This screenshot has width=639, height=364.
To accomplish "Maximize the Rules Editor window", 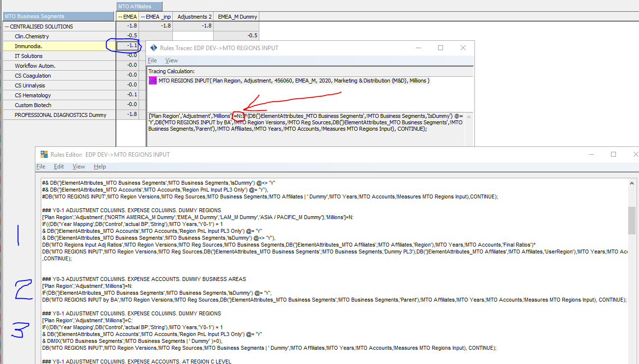I will (x=613, y=154).
